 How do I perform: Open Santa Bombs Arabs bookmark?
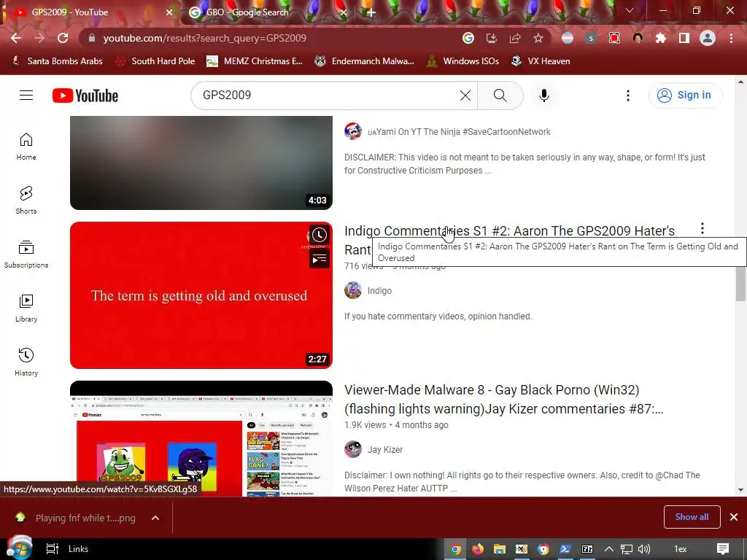[57, 61]
